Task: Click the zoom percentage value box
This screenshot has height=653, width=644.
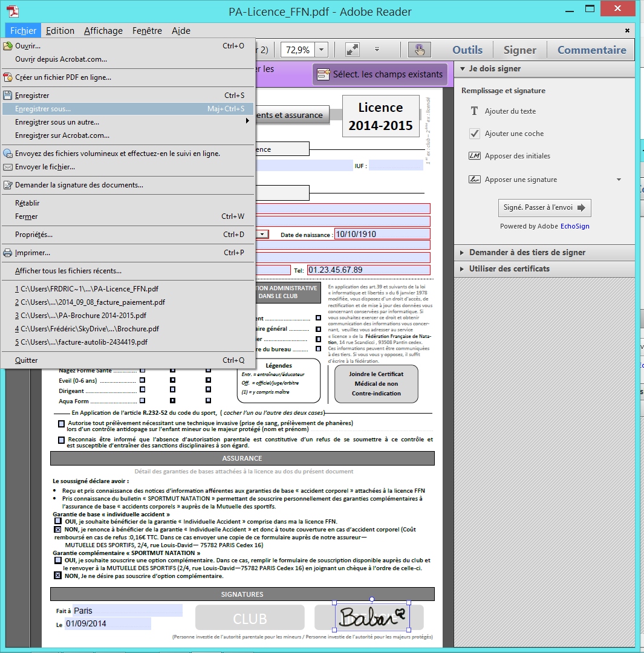Action: tap(298, 50)
